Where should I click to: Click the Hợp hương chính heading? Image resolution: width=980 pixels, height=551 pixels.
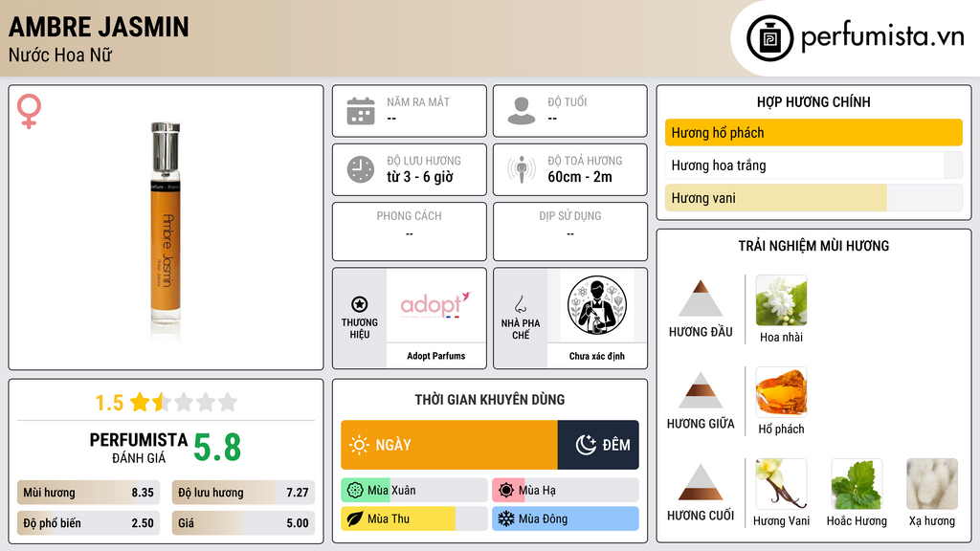(x=813, y=101)
